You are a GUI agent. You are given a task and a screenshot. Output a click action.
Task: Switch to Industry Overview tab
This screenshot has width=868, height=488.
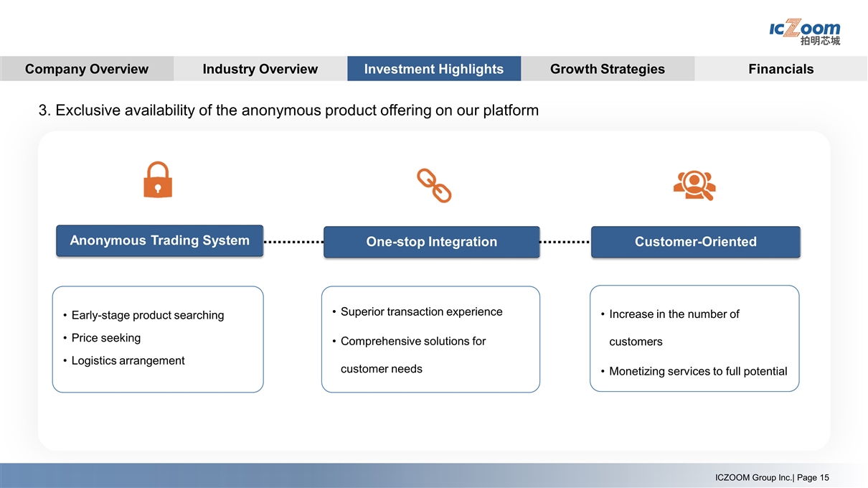260,69
